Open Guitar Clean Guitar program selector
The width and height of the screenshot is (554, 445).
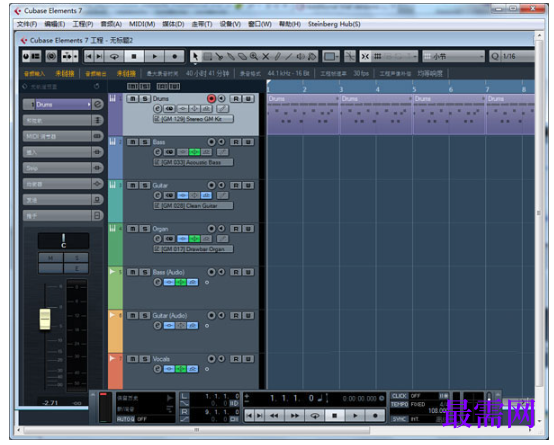point(193,206)
